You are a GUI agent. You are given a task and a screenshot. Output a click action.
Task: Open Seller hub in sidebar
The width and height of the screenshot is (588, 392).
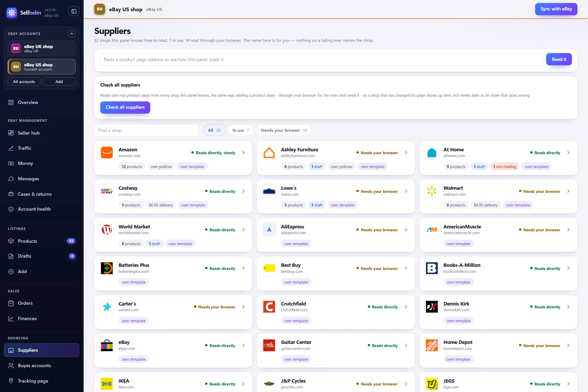[42, 133]
